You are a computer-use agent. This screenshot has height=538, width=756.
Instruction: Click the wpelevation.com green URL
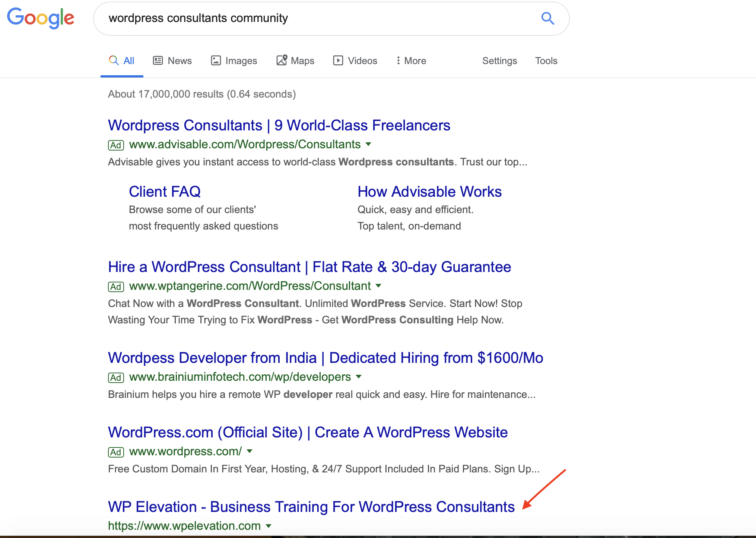pos(184,526)
